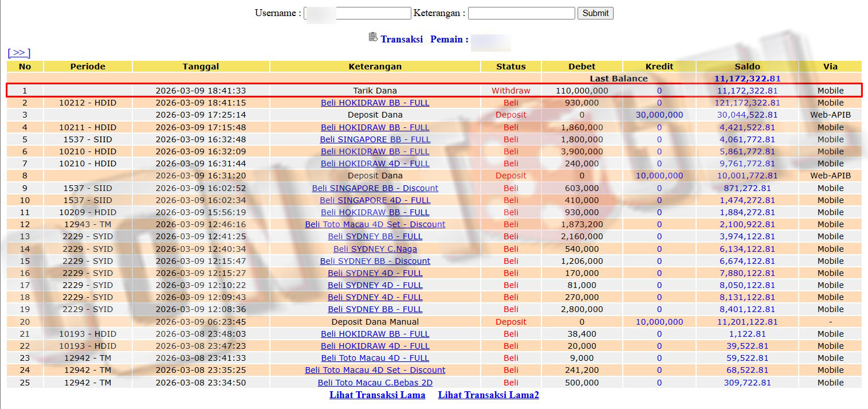Open Beli HOKIDRAW 4D - FULL in row 7
Screen dimensions: 868x409
coord(375,163)
